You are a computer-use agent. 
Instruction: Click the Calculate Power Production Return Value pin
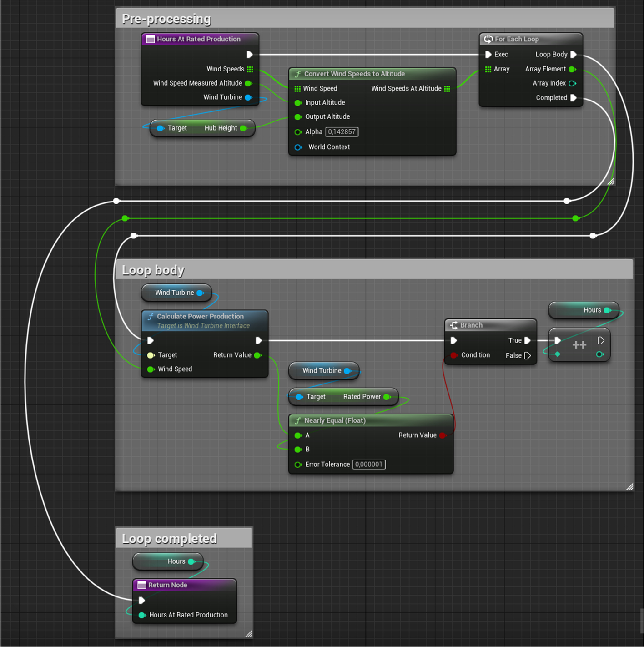coord(257,355)
